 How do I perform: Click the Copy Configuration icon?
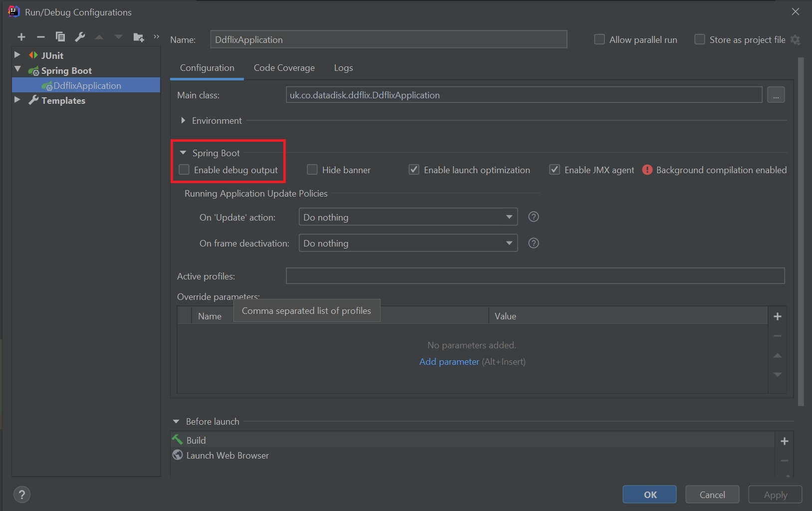click(60, 37)
